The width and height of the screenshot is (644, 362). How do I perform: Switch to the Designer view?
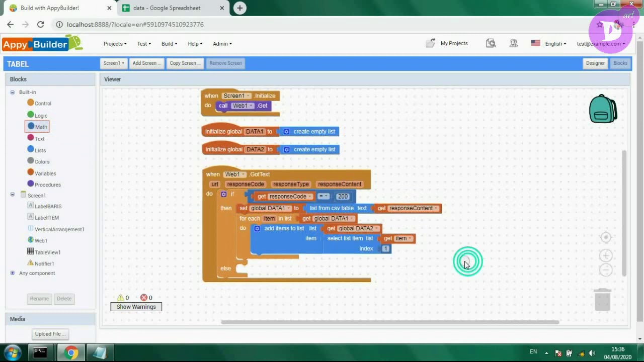point(595,63)
